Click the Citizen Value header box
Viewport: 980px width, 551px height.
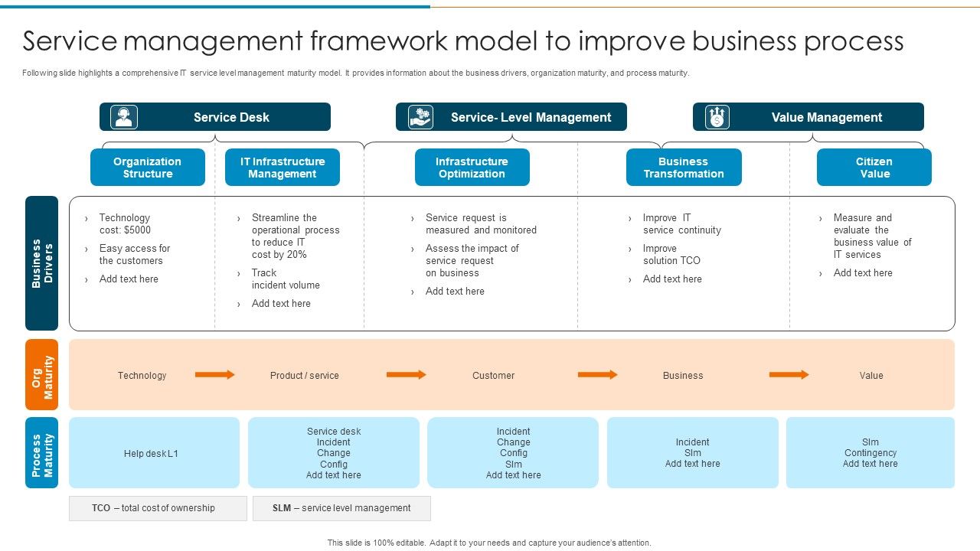tap(874, 167)
